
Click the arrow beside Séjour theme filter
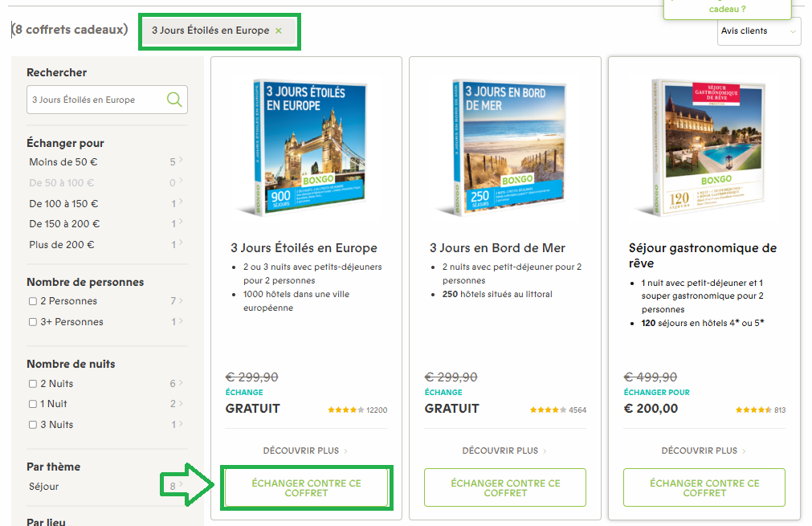tap(181, 485)
